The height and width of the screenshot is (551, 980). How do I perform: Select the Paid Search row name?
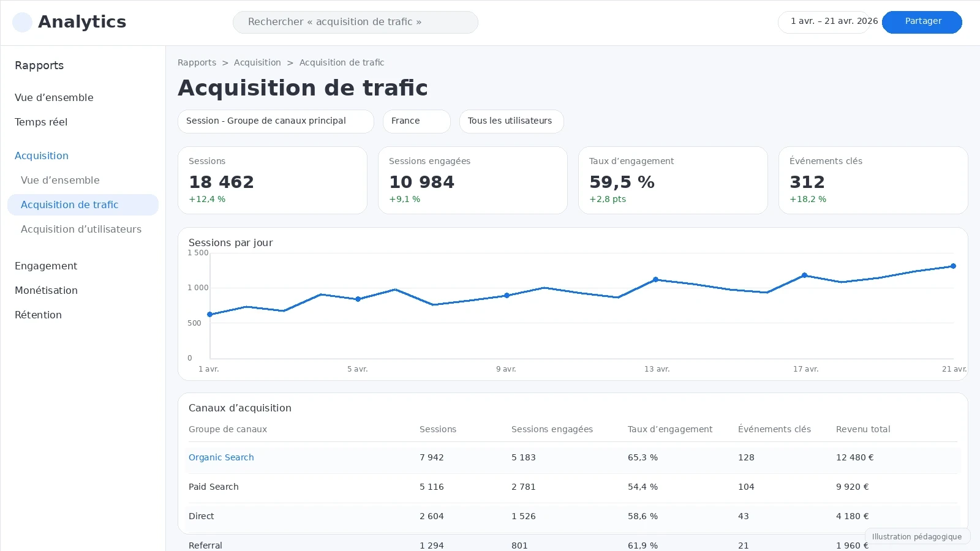[x=214, y=487]
